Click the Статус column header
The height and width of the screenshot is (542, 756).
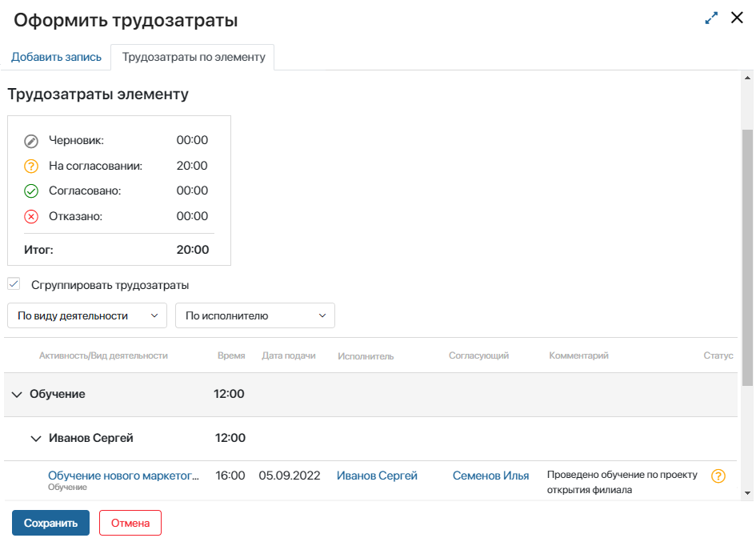[718, 355]
